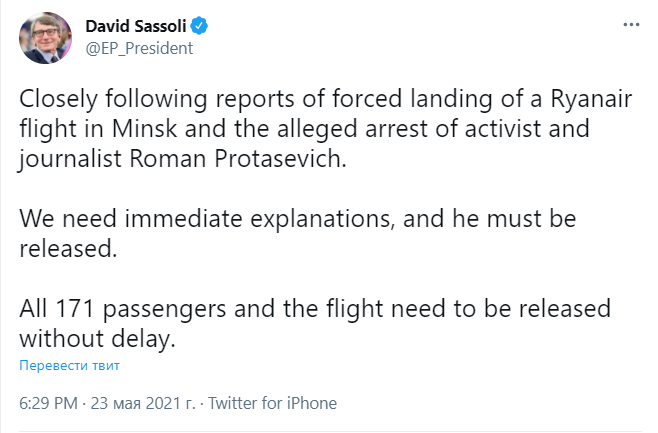658x433 pixels.
Task: Open the 6:29 PM timestamp link
Action: [x=48, y=404]
